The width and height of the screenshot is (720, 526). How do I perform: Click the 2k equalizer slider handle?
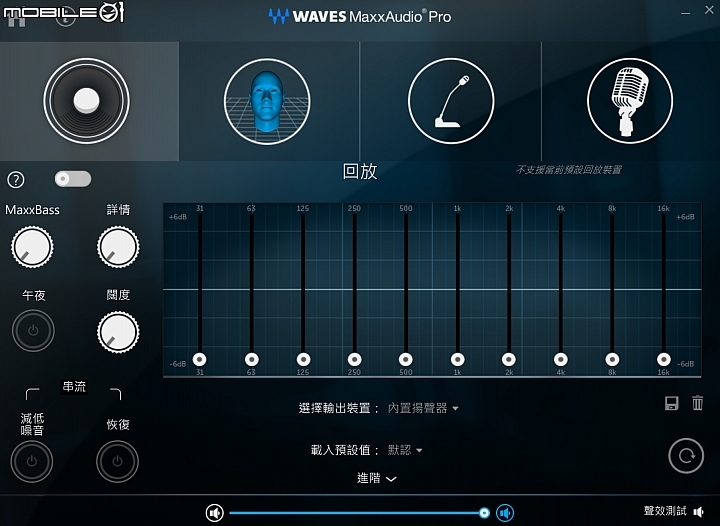pyautogui.click(x=509, y=359)
